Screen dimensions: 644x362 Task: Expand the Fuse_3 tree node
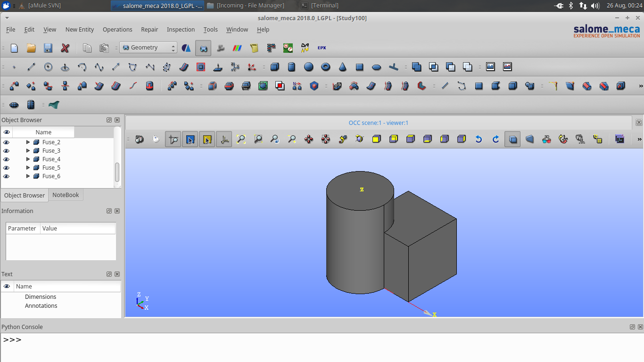[x=28, y=150]
